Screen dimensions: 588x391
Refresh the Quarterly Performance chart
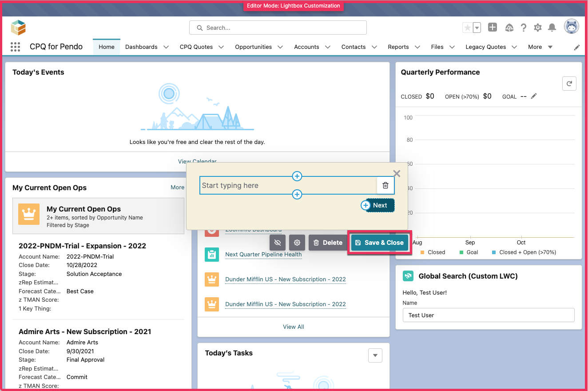(569, 83)
